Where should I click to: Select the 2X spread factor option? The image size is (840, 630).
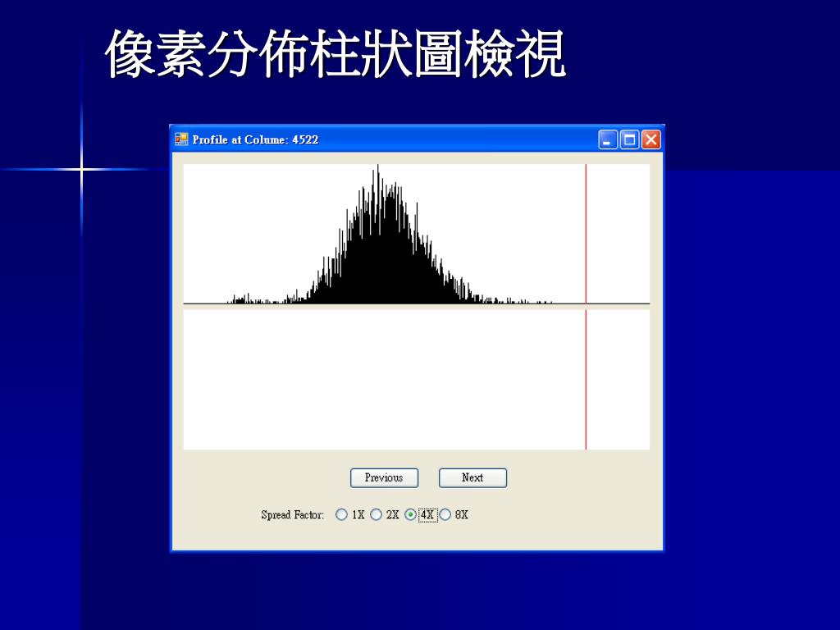(376, 514)
